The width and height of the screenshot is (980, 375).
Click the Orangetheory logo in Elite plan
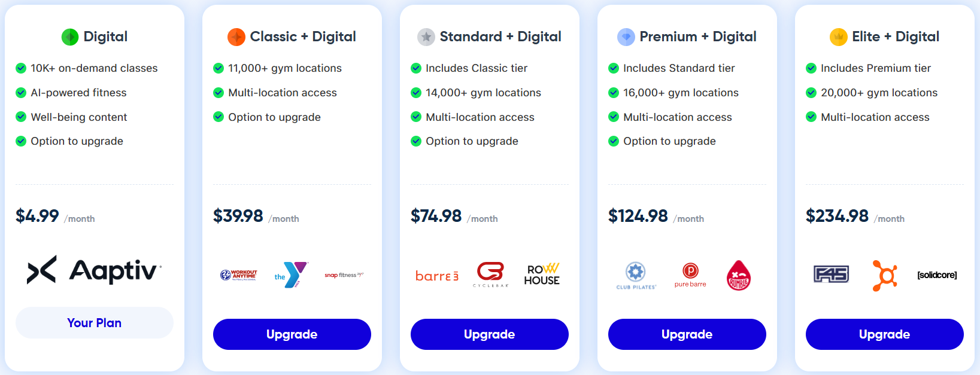tap(885, 275)
